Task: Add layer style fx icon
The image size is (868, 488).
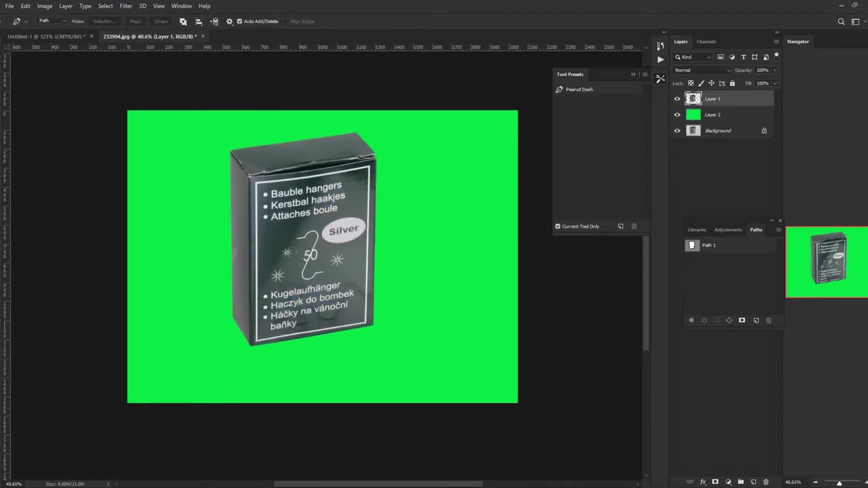Action: [703, 482]
